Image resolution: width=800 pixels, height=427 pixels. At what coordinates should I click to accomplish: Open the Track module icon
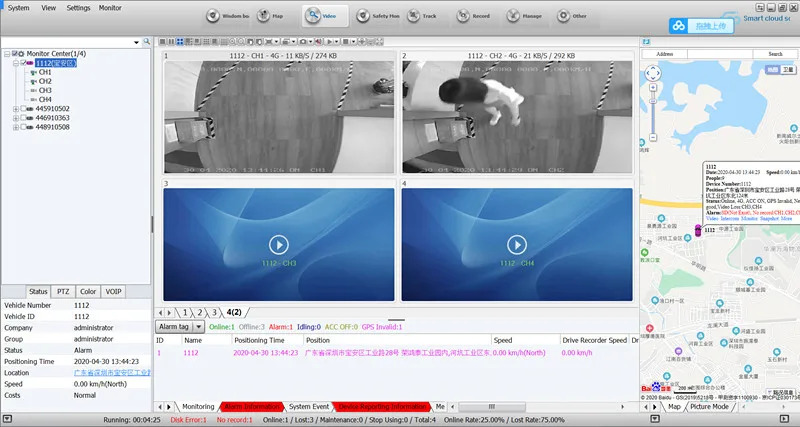tap(413, 16)
